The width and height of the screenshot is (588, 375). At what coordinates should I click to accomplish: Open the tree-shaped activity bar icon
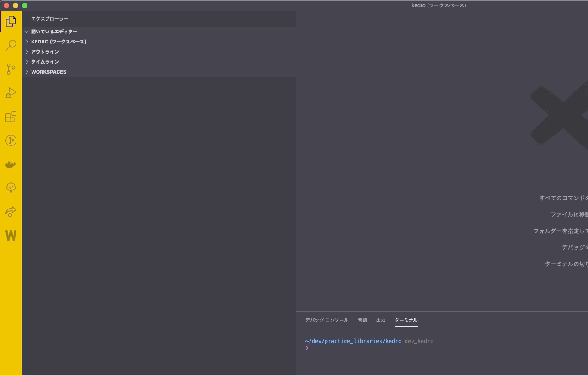pyautogui.click(x=11, y=188)
